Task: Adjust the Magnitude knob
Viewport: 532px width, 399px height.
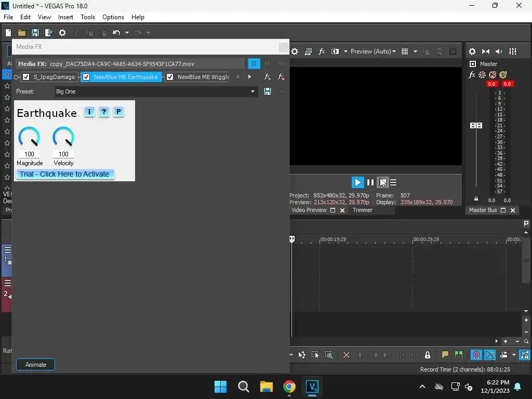Action: (29, 137)
